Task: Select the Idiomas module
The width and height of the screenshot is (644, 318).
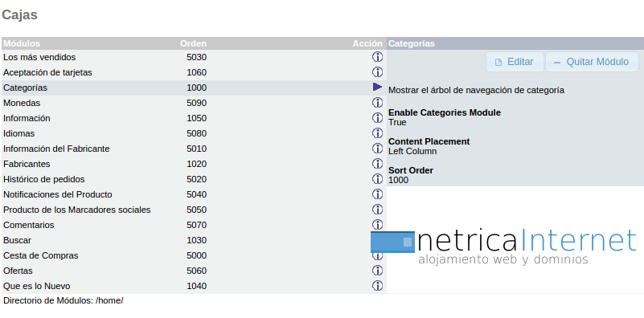Action: point(18,133)
